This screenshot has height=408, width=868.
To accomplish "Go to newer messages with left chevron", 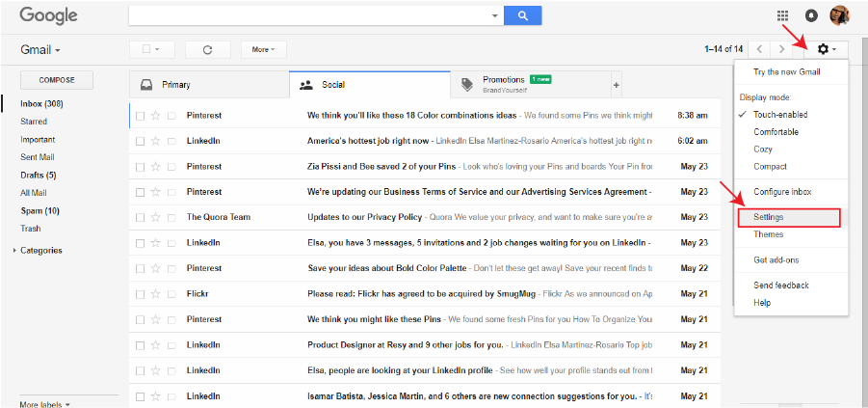I will pyautogui.click(x=759, y=49).
